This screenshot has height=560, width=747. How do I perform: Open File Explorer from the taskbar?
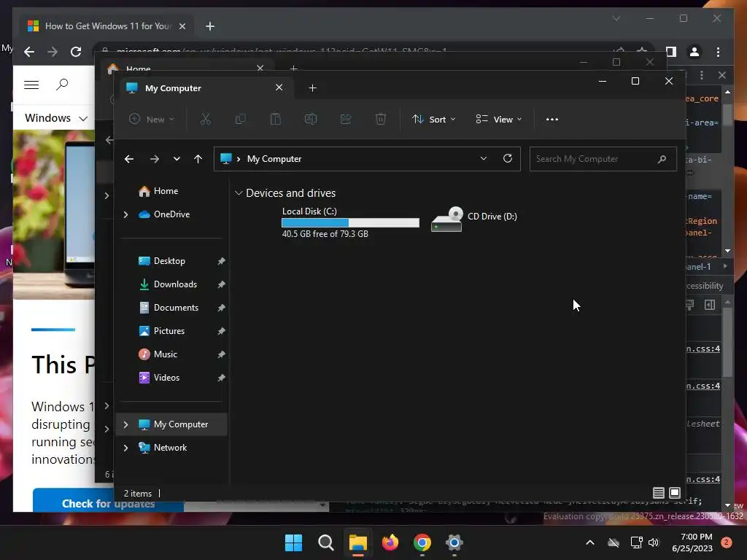click(x=357, y=542)
